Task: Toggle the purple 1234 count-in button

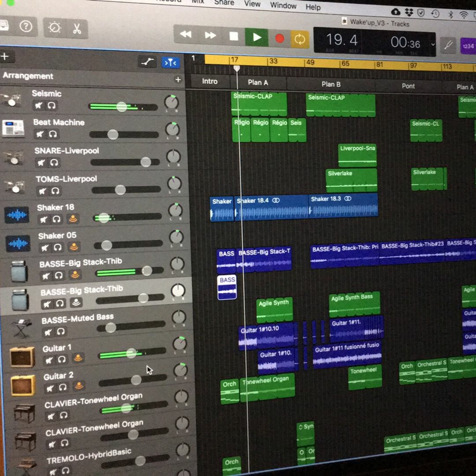Action: tap(468, 46)
